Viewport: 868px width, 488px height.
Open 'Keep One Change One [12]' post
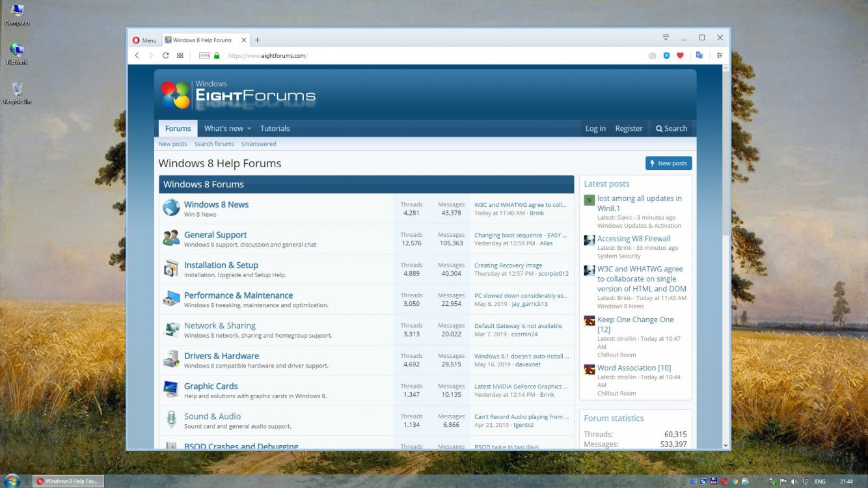click(x=636, y=325)
